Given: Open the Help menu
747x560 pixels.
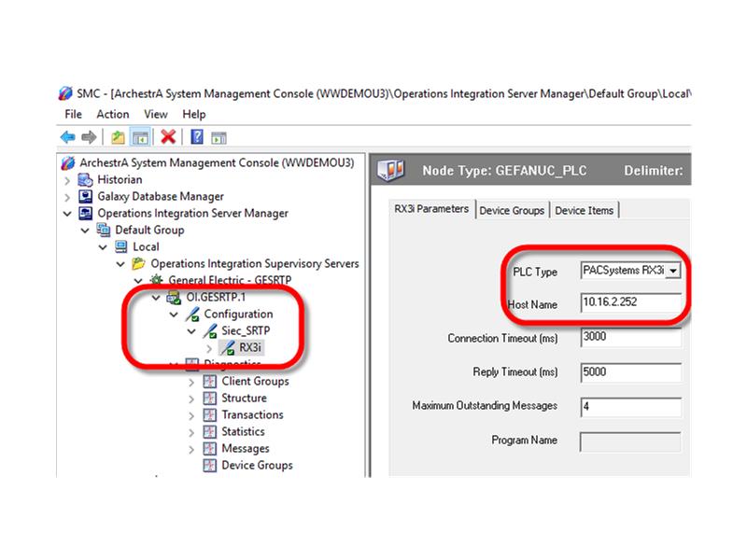Looking at the screenshot, I should 194,114.
